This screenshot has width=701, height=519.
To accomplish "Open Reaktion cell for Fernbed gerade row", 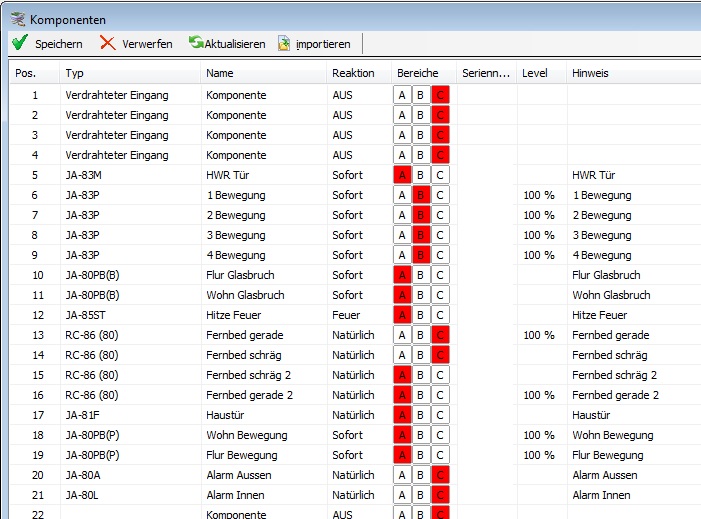I will point(357,335).
